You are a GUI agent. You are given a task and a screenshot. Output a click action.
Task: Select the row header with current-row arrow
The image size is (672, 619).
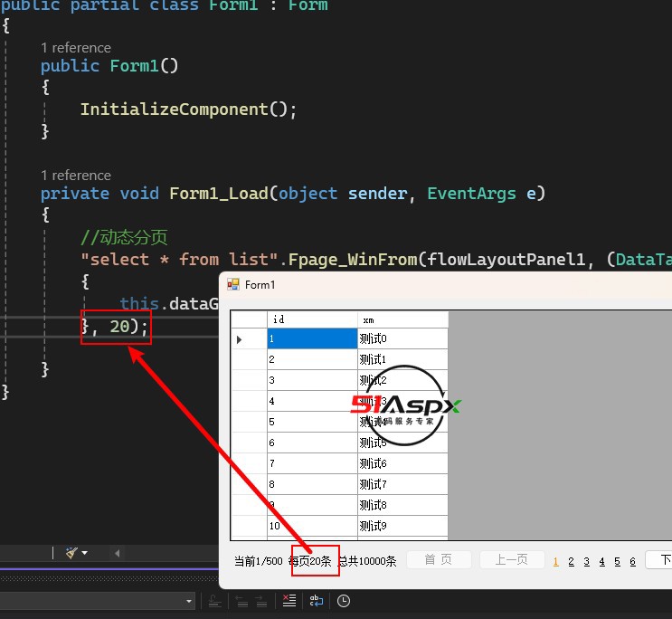[249, 338]
